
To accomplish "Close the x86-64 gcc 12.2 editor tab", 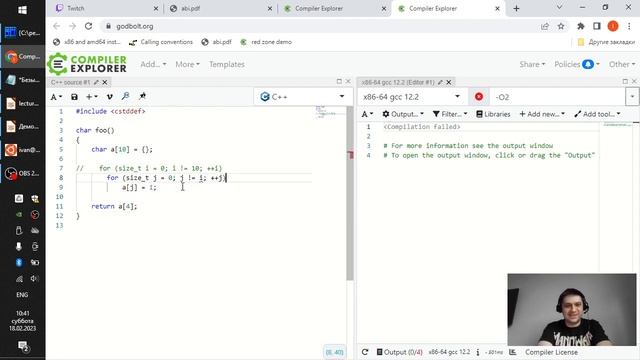I will point(449,82).
